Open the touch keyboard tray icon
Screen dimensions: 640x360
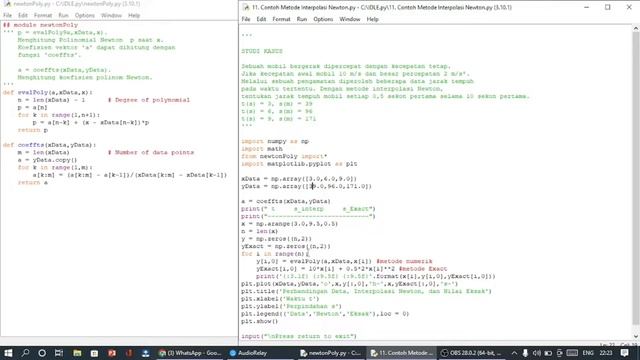(572, 353)
